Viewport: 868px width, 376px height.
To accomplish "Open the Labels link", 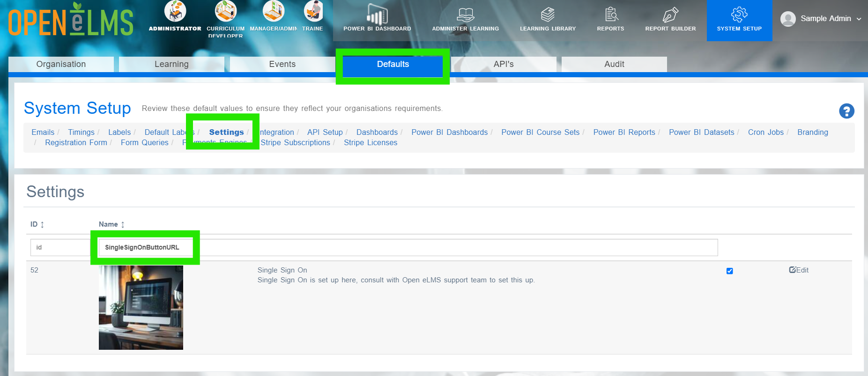I will click(119, 132).
